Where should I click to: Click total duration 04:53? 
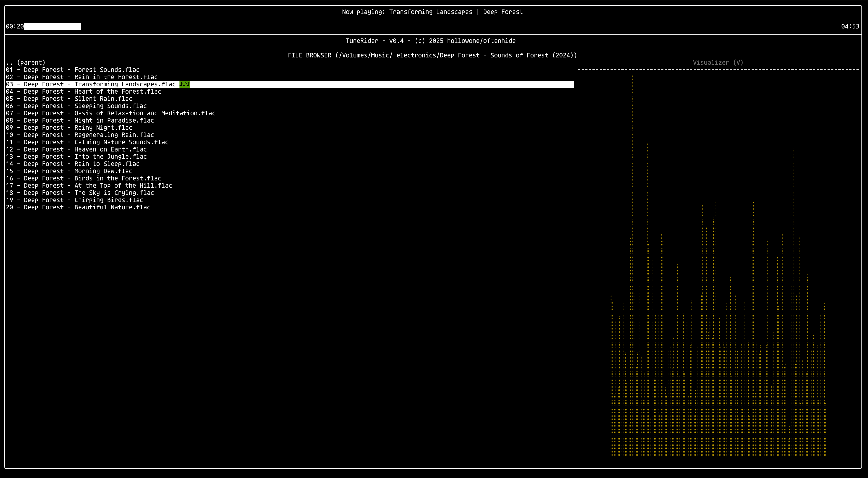(x=850, y=27)
